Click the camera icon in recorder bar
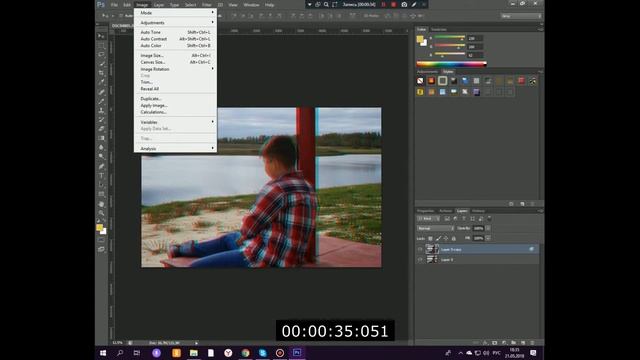This screenshot has width=640, height=360. (x=404, y=4)
